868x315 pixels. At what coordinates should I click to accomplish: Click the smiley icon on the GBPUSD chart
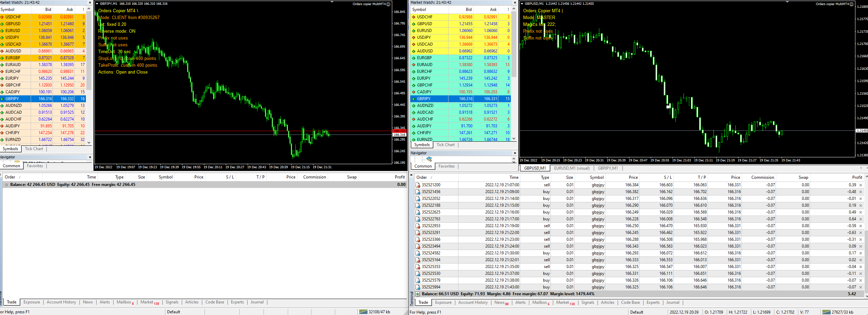point(851,4)
